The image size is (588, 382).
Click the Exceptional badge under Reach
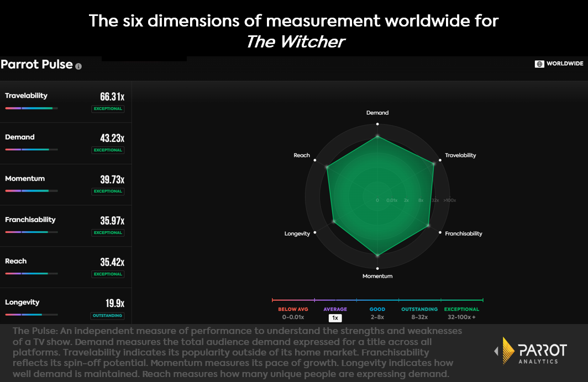[108, 274]
